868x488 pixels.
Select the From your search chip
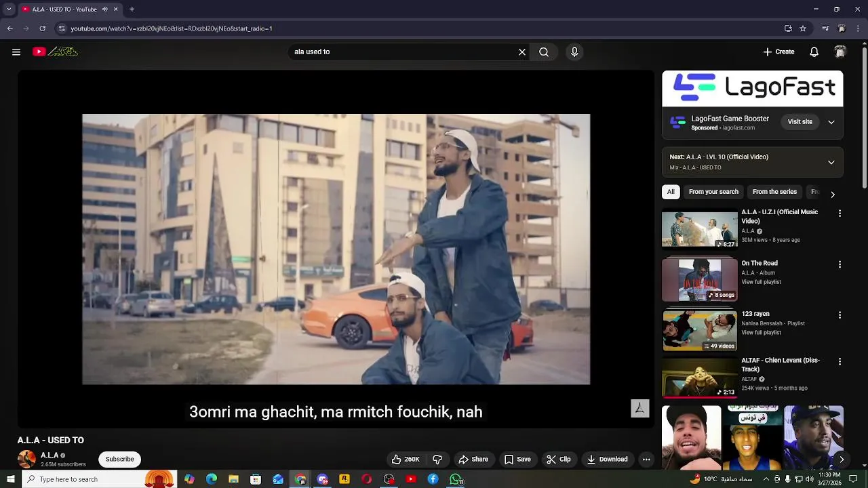click(713, 192)
